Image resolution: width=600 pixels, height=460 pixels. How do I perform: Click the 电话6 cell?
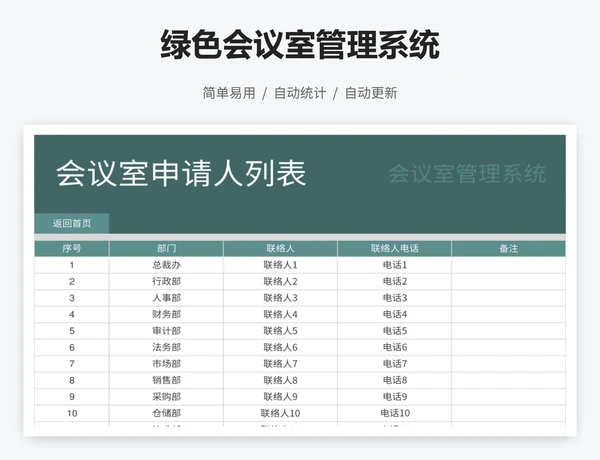(395, 347)
